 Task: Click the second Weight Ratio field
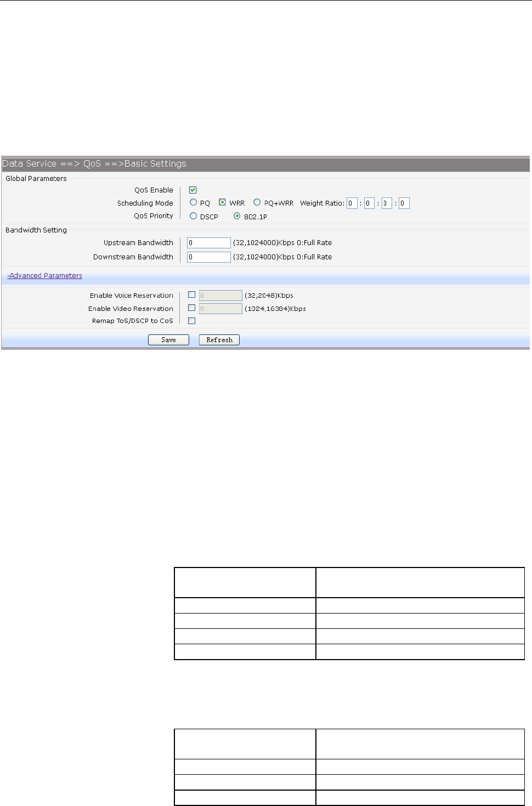[370, 203]
